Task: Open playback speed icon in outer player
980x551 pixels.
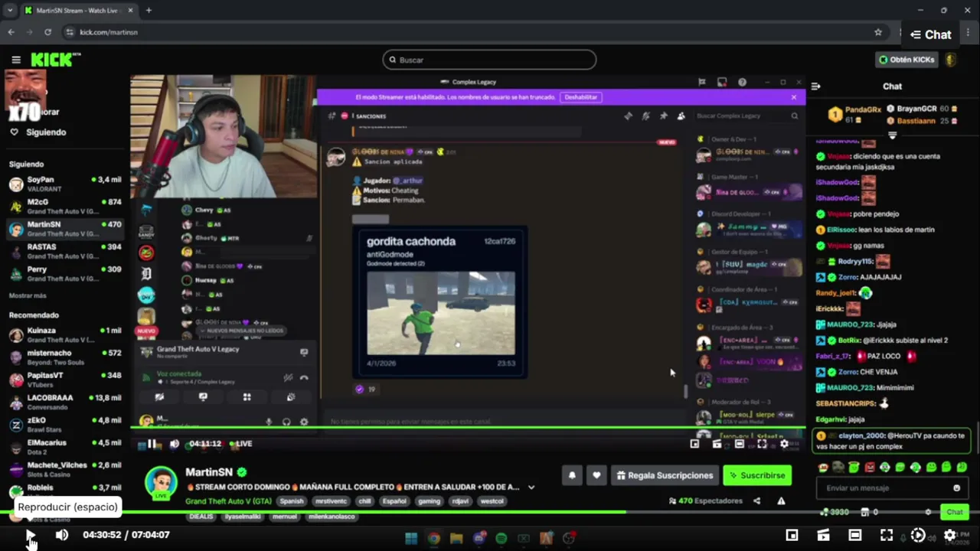Action: click(917, 535)
